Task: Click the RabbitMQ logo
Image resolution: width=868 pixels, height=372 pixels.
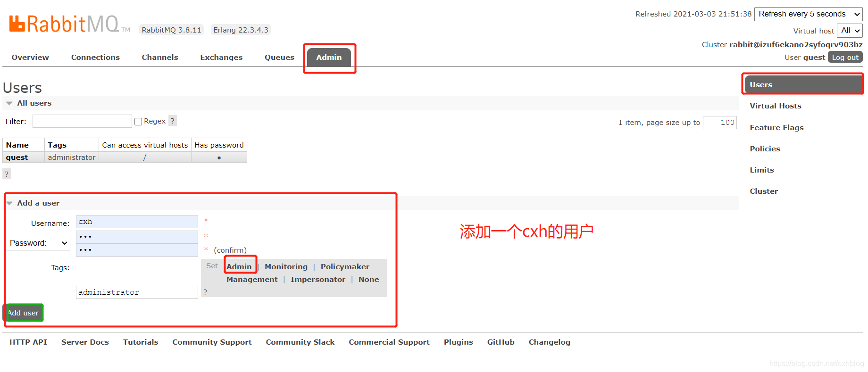Action: tap(69, 24)
